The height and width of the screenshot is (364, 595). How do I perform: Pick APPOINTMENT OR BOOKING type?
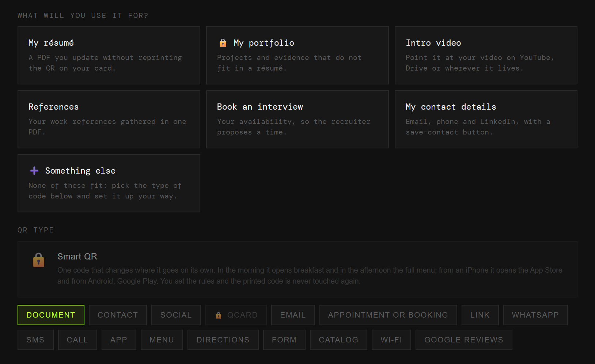(x=388, y=315)
